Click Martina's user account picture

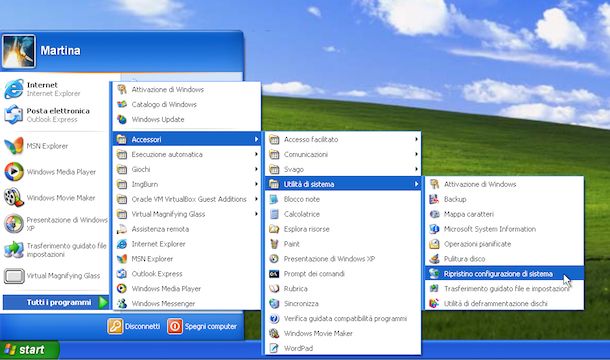click(18, 51)
